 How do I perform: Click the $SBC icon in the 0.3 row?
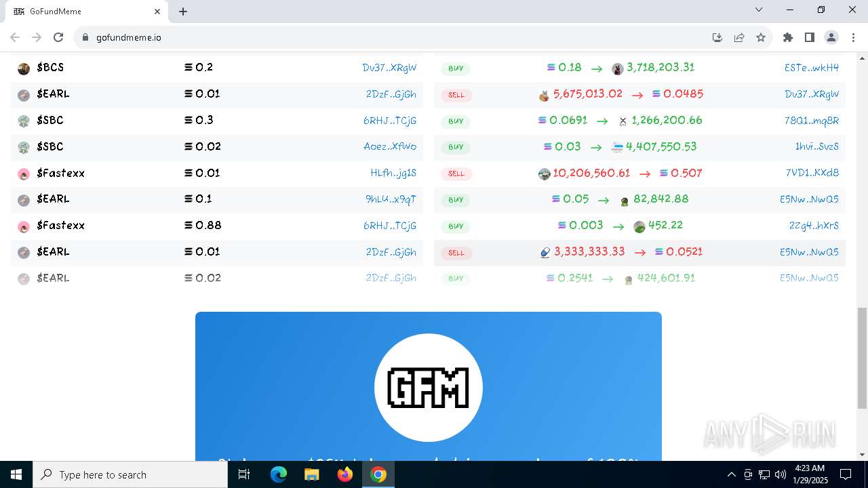(x=24, y=121)
